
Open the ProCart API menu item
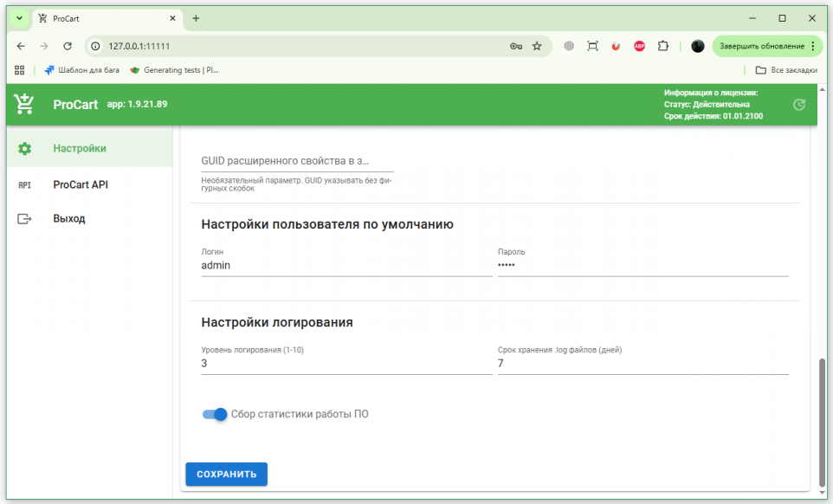point(81,184)
